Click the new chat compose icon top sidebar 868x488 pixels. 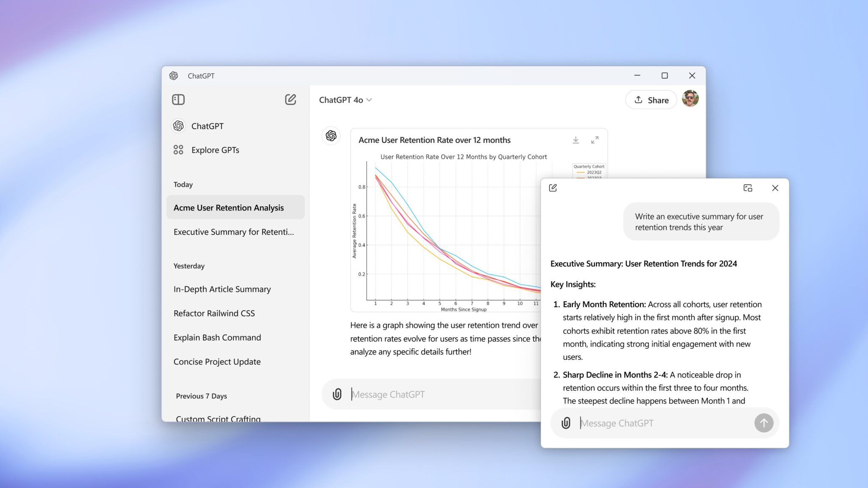291,100
